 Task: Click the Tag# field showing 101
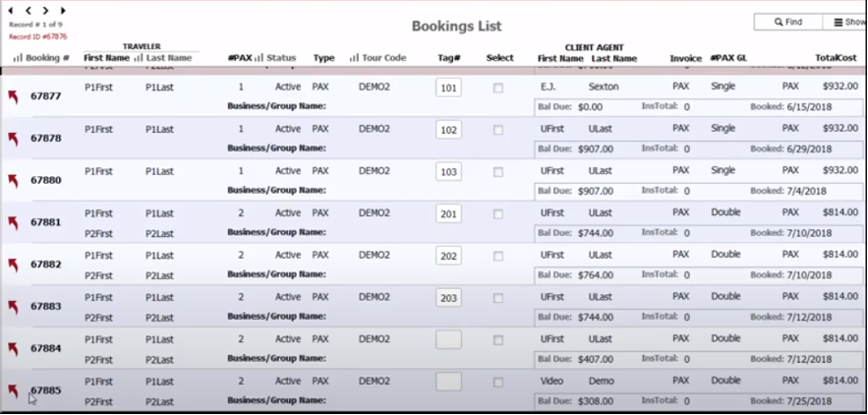[448, 88]
